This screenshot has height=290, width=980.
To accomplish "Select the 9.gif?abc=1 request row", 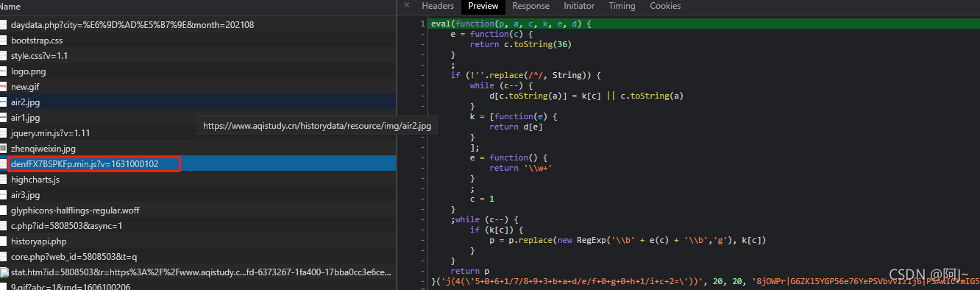I will click(198, 286).
